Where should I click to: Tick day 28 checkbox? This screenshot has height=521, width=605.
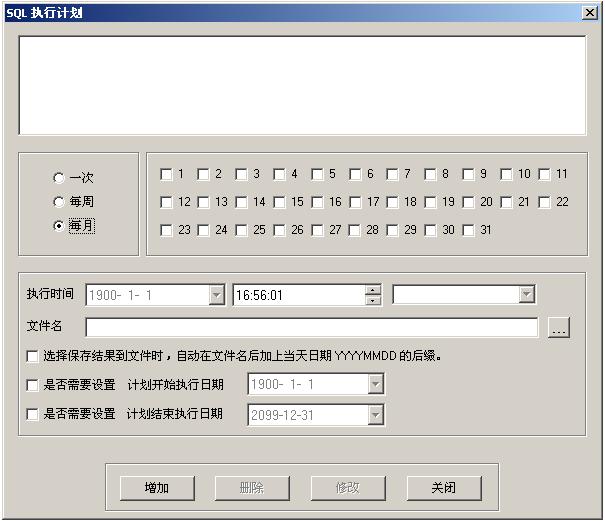click(x=355, y=230)
